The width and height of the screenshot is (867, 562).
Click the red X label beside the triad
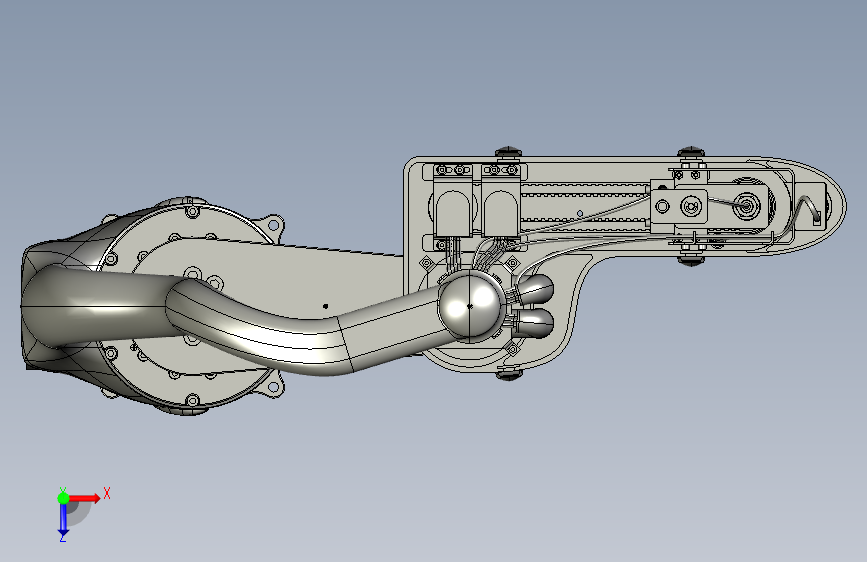click(x=107, y=493)
